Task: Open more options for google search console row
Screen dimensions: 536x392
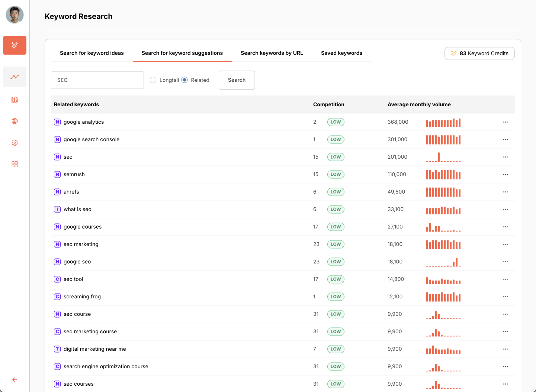Action: [505, 139]
